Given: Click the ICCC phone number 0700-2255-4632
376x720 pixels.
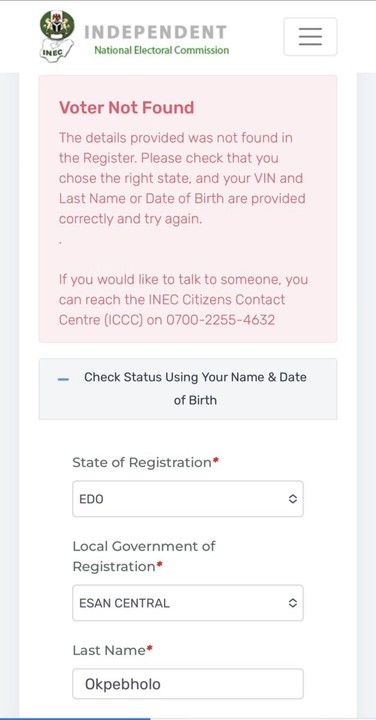Looking at the screenshot, I should coord(220,320).
